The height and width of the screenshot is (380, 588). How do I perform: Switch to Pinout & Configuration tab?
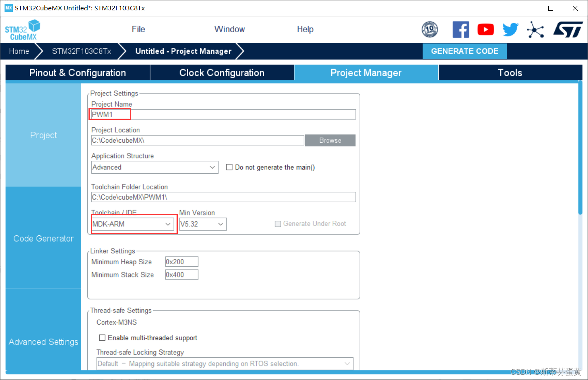pyautogui.click(x=77, y=73)
